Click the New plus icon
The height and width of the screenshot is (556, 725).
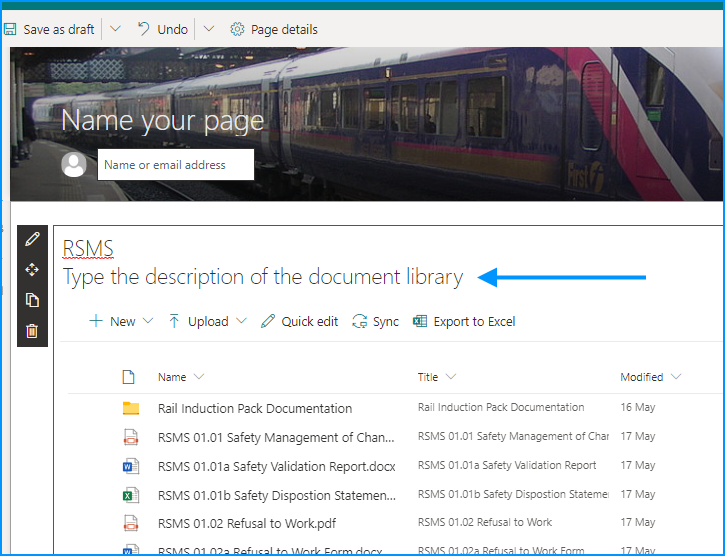(x=96, y=321)
